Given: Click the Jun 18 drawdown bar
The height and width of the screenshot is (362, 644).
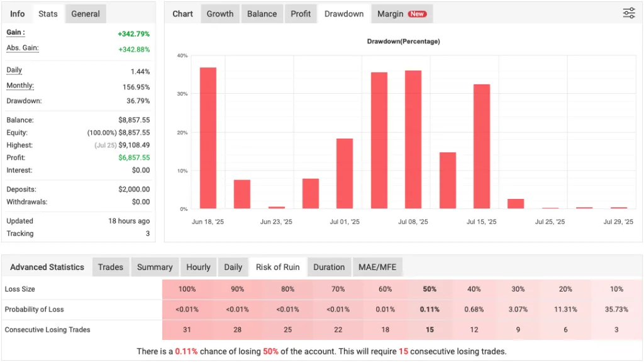Looking at the screenshot, I should (x=208, y=138).
